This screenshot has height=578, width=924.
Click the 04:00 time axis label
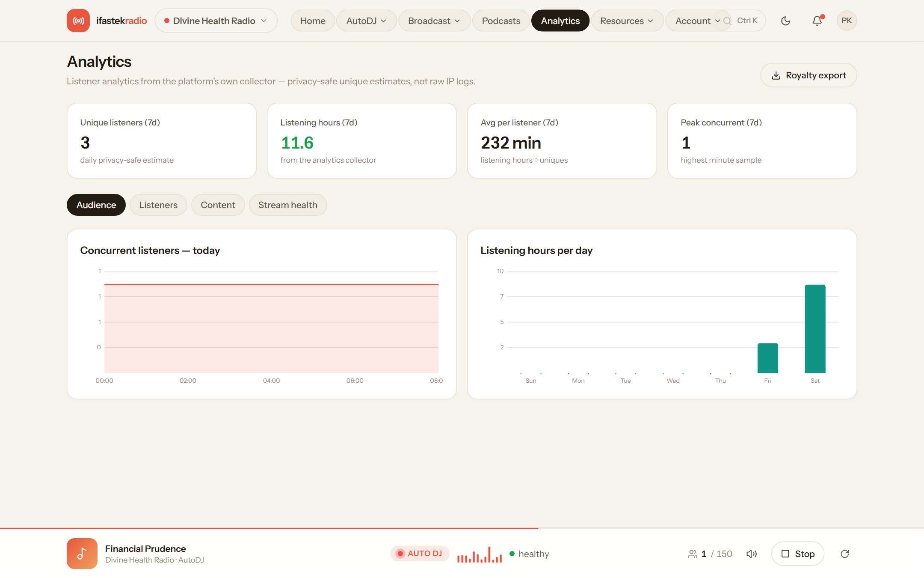271,381
